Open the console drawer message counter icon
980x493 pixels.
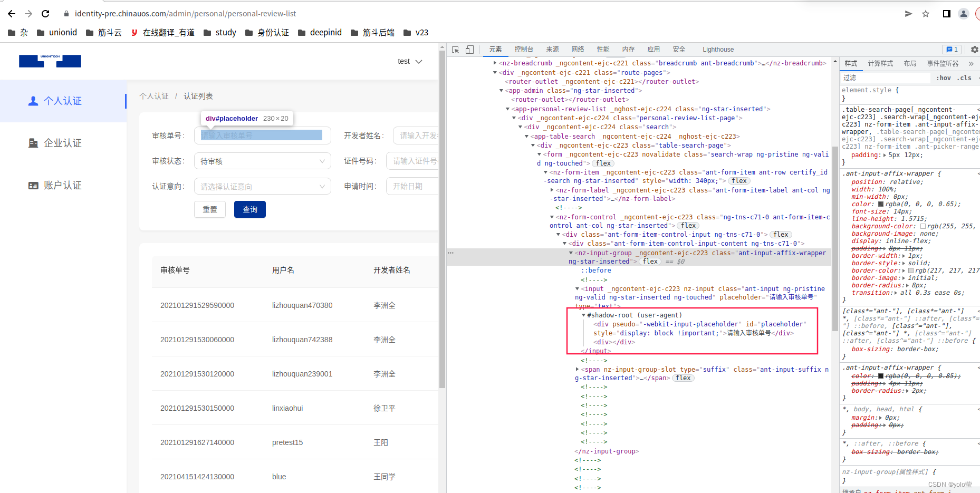tap(951, 49)
